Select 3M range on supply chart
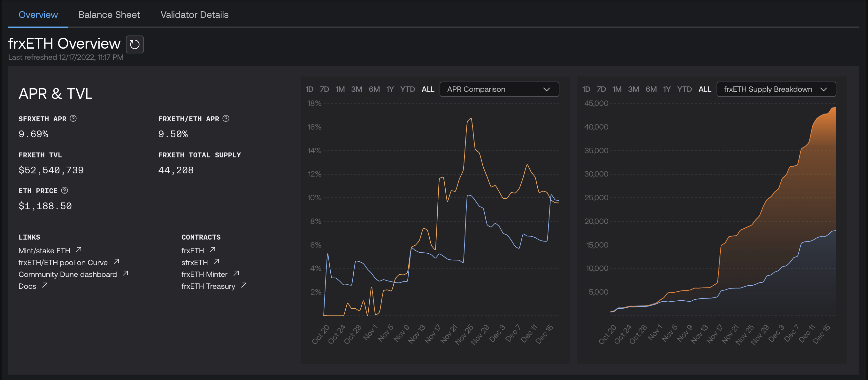The image size is (868, 380). (x=634, y=89)
